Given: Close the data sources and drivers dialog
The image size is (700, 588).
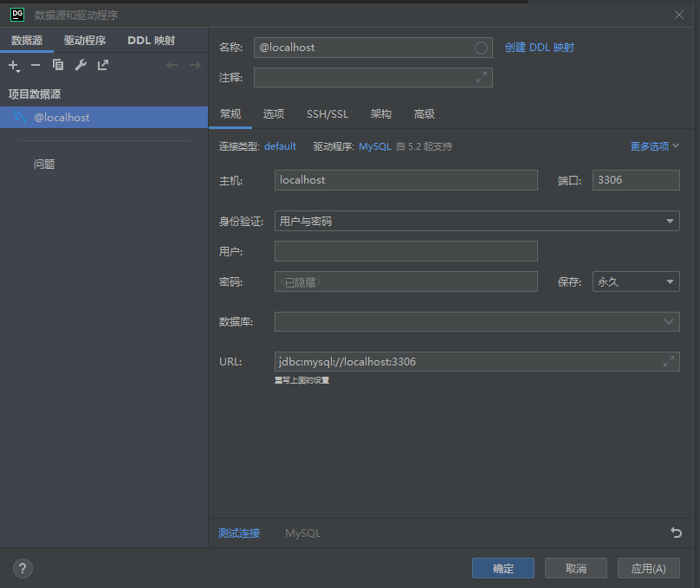Looking at the screenshot, I should click(679, 15).
